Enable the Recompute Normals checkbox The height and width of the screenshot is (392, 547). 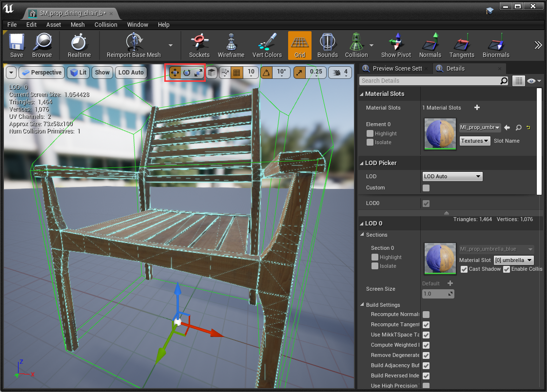[426, 315]
